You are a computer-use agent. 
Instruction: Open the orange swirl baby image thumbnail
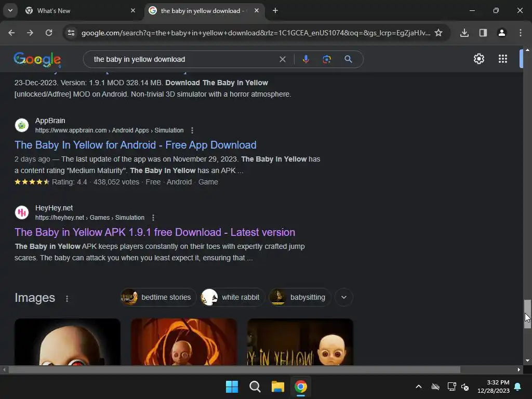183,342
